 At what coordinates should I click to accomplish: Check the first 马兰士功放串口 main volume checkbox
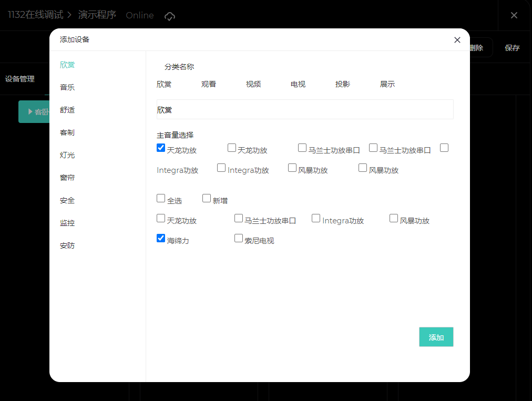pyautogui.click(x=302, y=148)
